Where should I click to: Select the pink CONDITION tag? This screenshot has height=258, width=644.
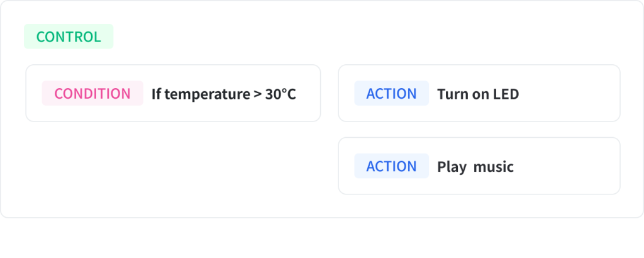tap(92, 93)
